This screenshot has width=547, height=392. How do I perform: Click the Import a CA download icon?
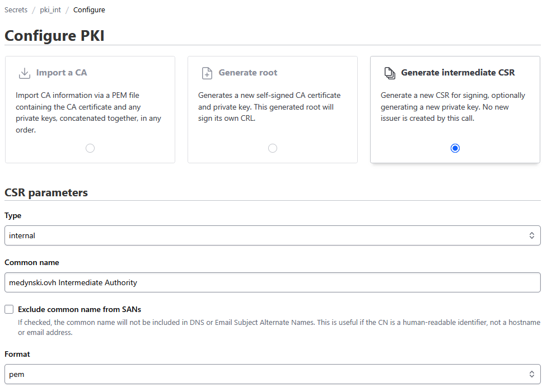[x=25, y=73]
